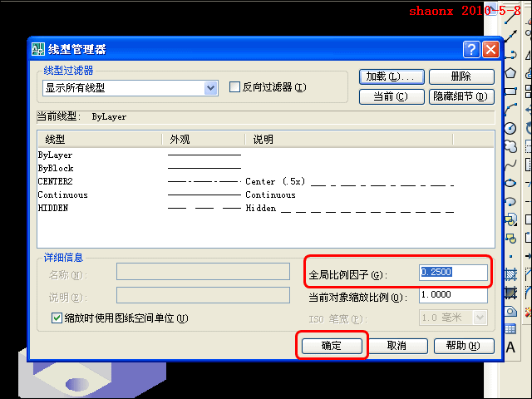This screenshot has height=399, width=532.
Task: Select the Point tool
Action: tap(510, 257)
